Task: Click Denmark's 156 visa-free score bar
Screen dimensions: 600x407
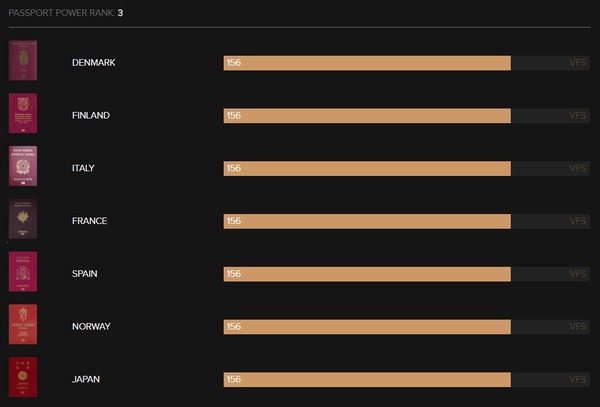Action: (x=367, y=63)
